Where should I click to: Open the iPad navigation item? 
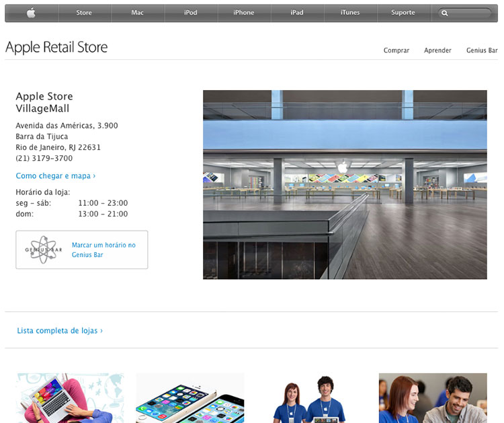296,13
